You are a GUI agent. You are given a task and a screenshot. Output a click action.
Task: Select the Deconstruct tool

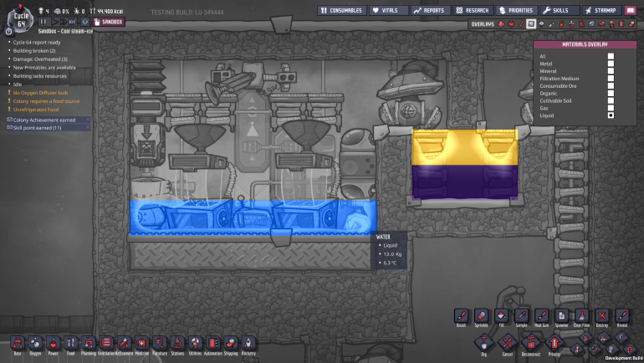[x=530, y=343]
